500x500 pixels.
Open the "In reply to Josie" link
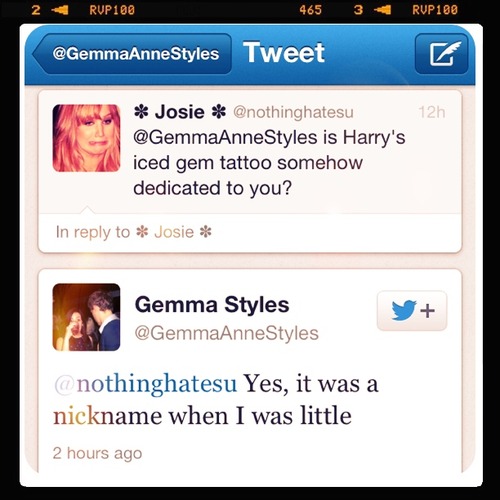134,232
